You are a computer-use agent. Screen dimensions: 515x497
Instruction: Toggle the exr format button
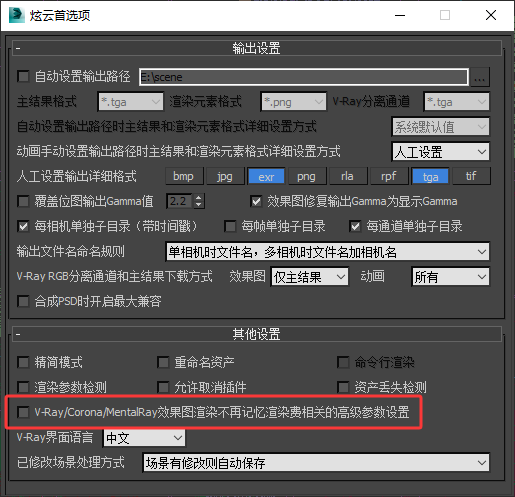[x=266, y=176]
